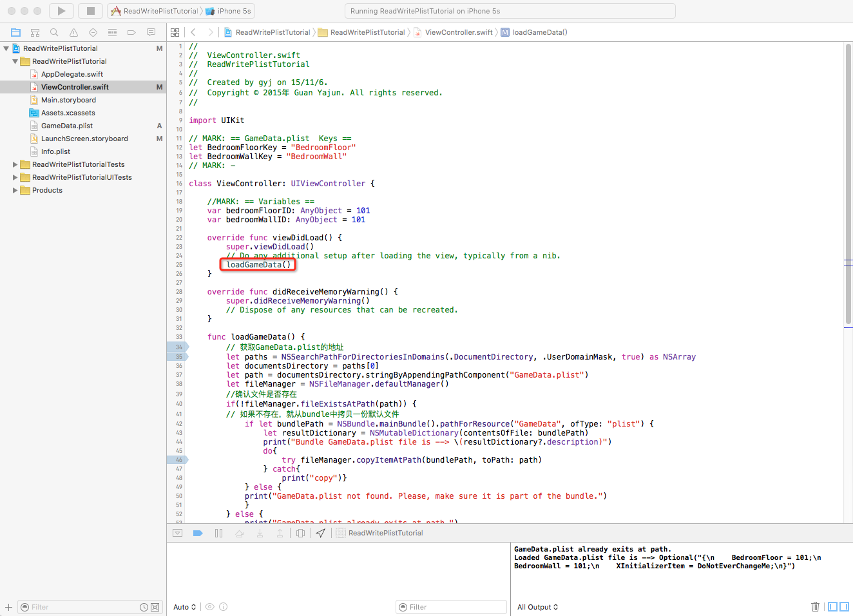
Task: Show only recent files clock filter
Action: [144, 607]
